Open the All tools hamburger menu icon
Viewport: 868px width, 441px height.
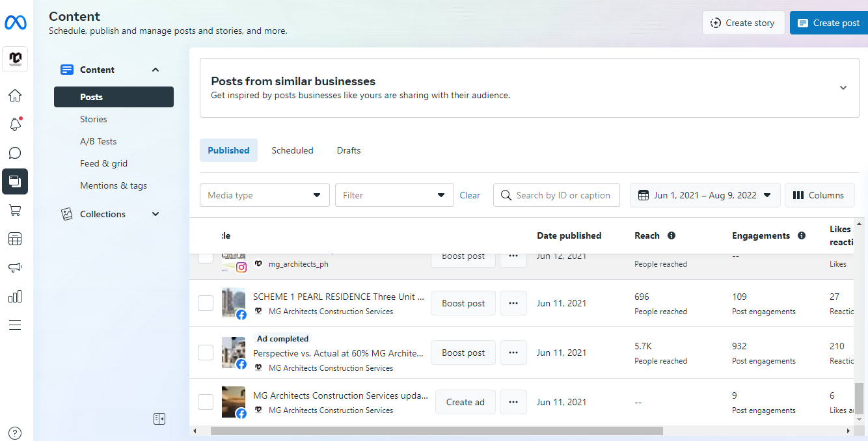(14, 325)
